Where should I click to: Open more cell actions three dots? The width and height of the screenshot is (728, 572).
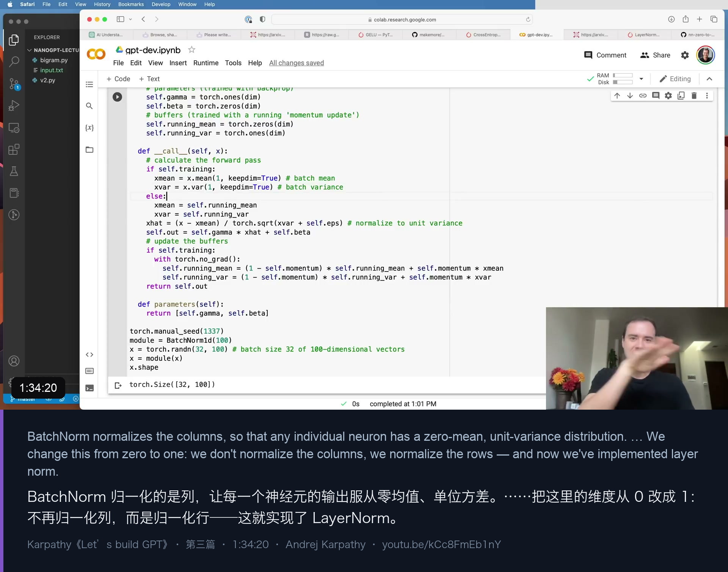click(707, 96)
